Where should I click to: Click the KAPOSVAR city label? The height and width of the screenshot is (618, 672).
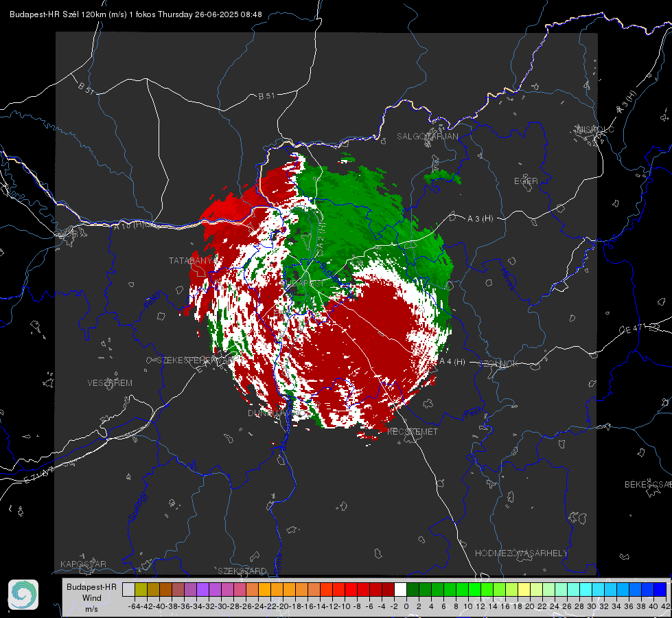pos(83,564)
